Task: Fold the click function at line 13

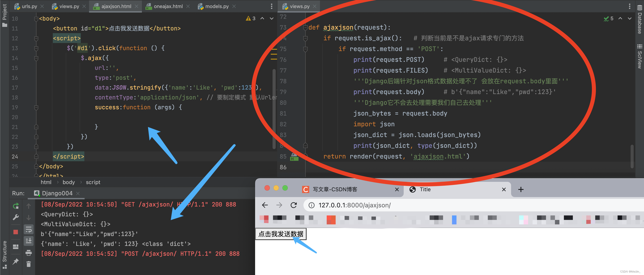Action: click(x=36, y=48)
